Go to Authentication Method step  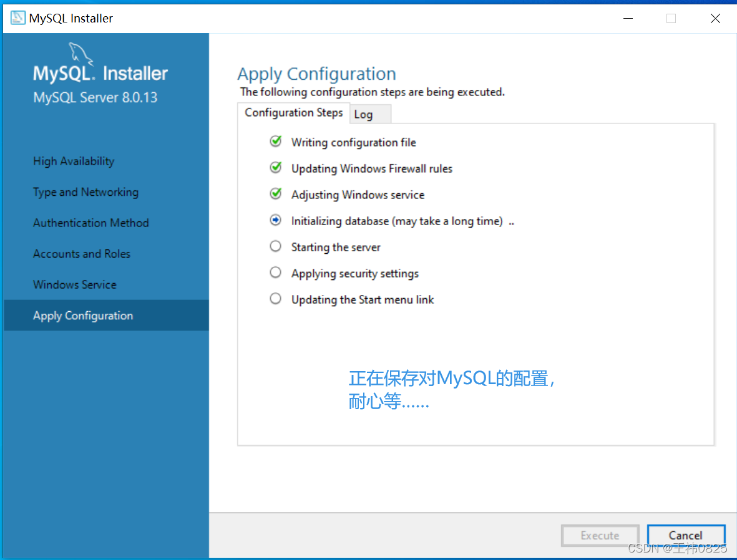90,223
